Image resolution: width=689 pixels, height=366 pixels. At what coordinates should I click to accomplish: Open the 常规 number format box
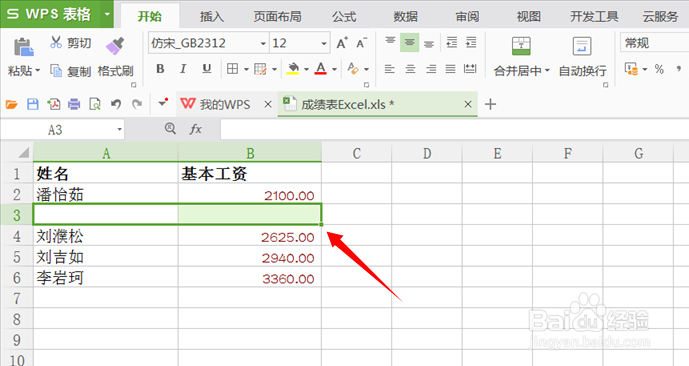[654, 43]
